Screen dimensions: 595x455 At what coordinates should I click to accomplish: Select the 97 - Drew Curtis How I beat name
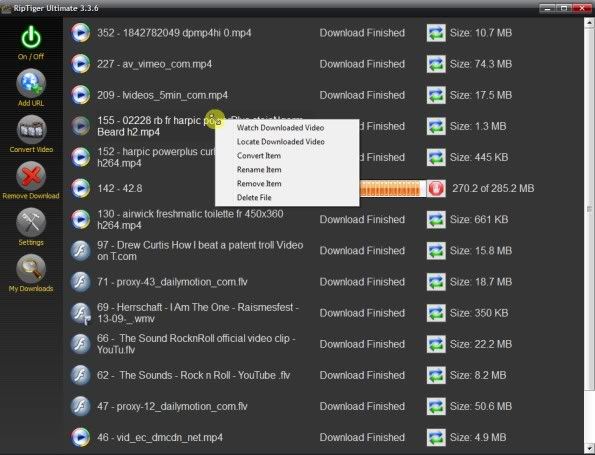200,250
